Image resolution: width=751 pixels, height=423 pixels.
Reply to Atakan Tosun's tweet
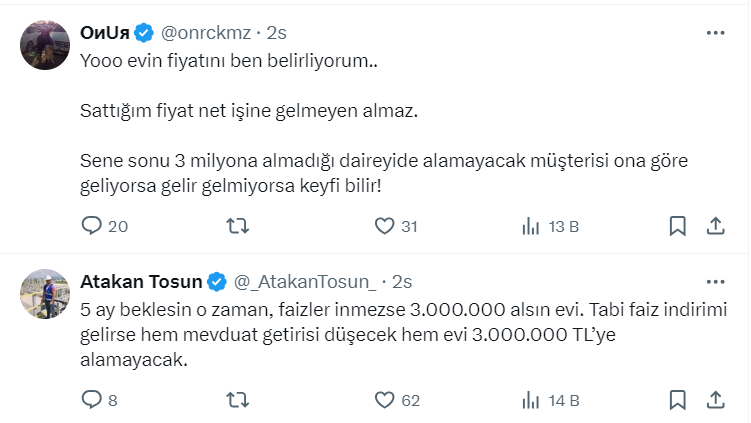pyautogui.click(x=92, y=401)
